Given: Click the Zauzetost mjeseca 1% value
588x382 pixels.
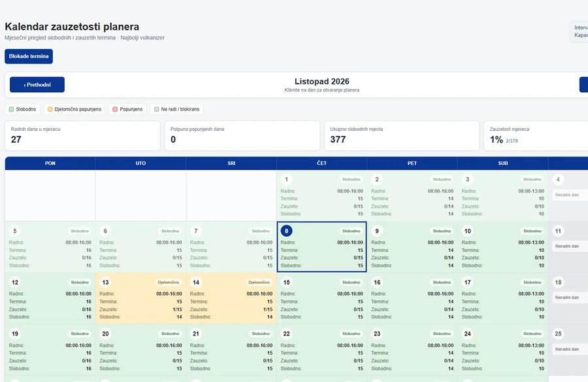Looking at the screenshot, I should (x=496, y=140).
